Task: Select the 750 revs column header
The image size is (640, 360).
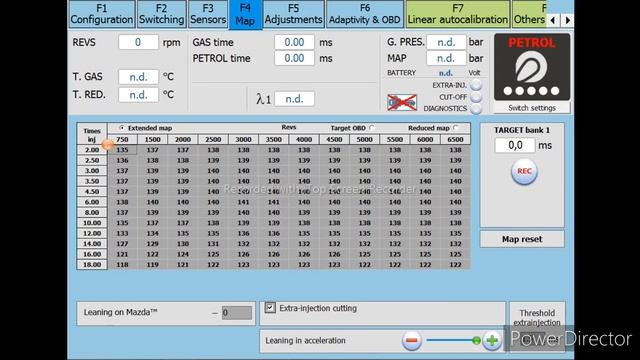Action: coord(122,140)
